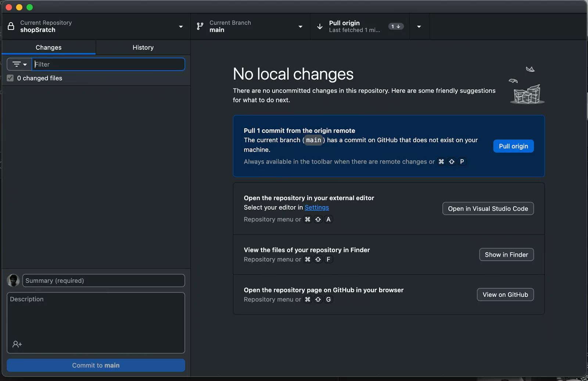Click 'Open the repository page on GitHub' text

pyautogui.click(x=324, y=290)
